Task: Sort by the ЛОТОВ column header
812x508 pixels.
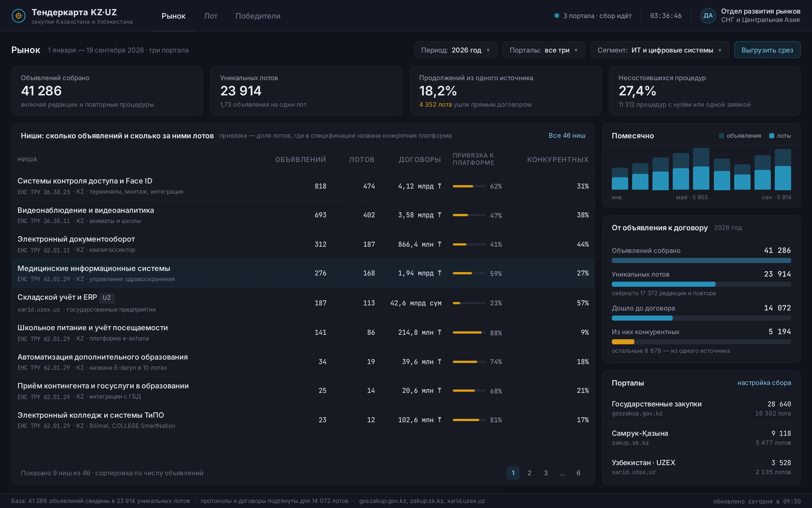Action: (x=362, y=159)
